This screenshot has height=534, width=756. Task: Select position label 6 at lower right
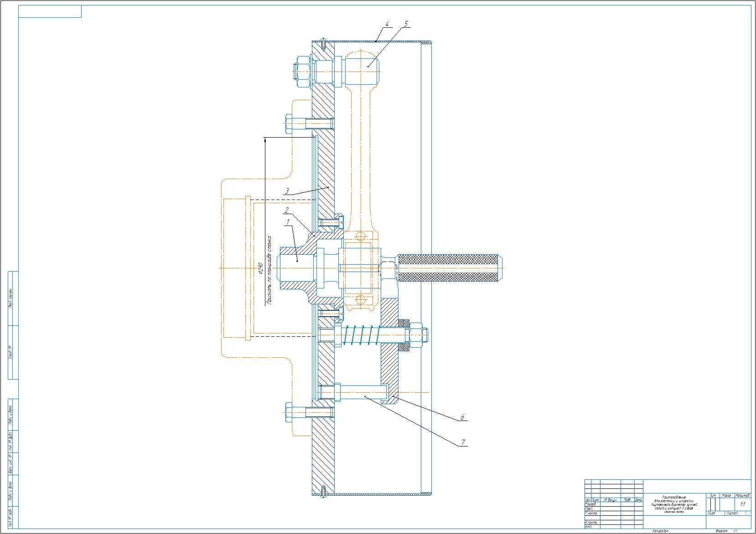(462, 417)
